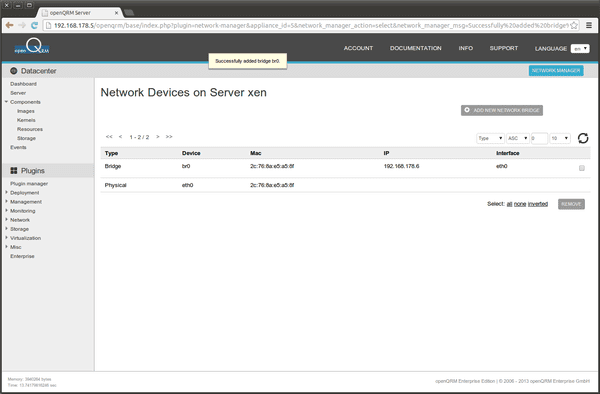Open the Account menu
The width and height of the screenshot is (600, 394).
tap(358, 48)
